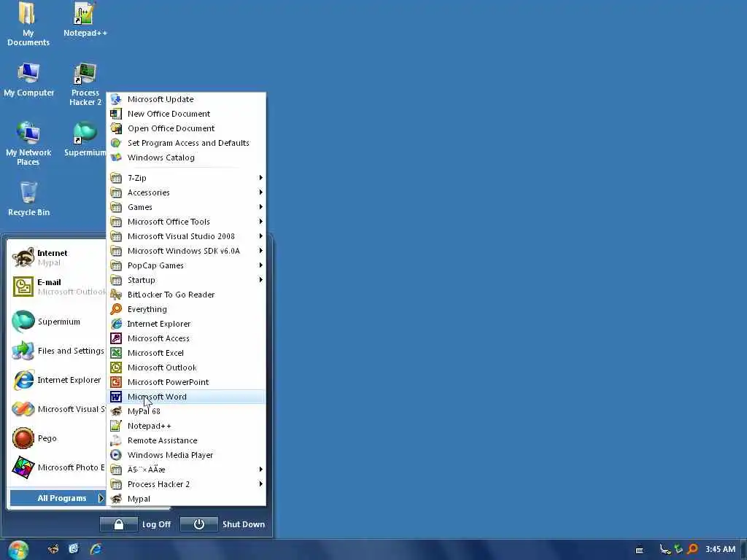This screenshot has height=560, width=747.
Task: Open Internet Explorer from Start menu left pane
Action: tap(58, 380)
